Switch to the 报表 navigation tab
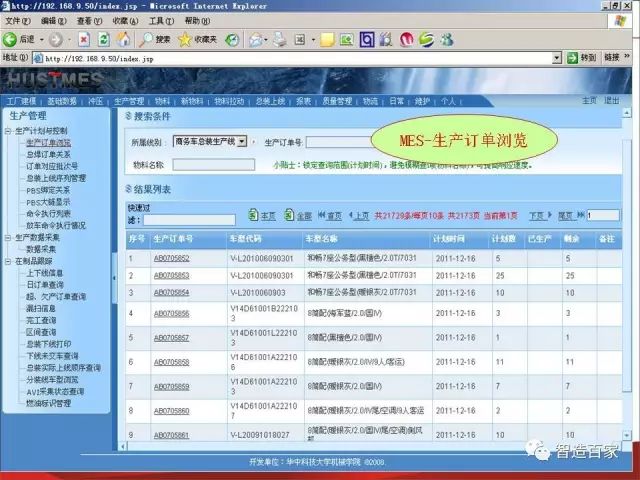640x480 pixels. point(303,101)
